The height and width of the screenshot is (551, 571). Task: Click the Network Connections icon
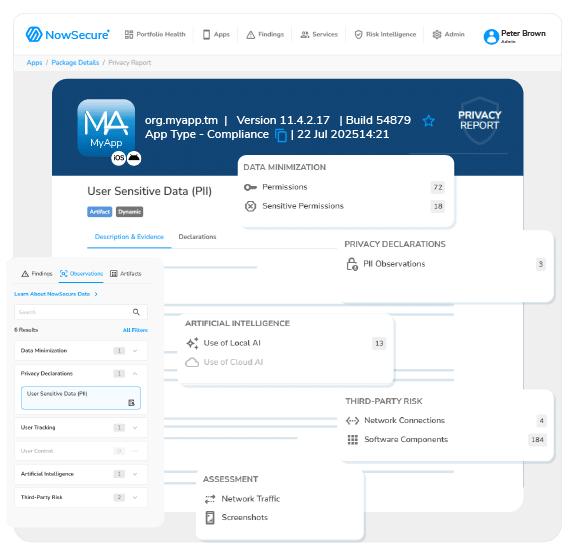pyautogui.click(x=352, y=421)
